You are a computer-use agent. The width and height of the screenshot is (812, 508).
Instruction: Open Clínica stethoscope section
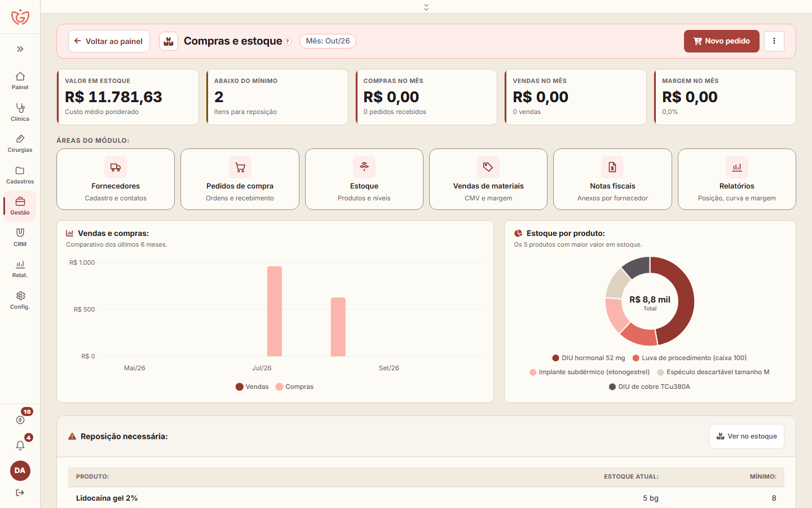coord(20,112)
